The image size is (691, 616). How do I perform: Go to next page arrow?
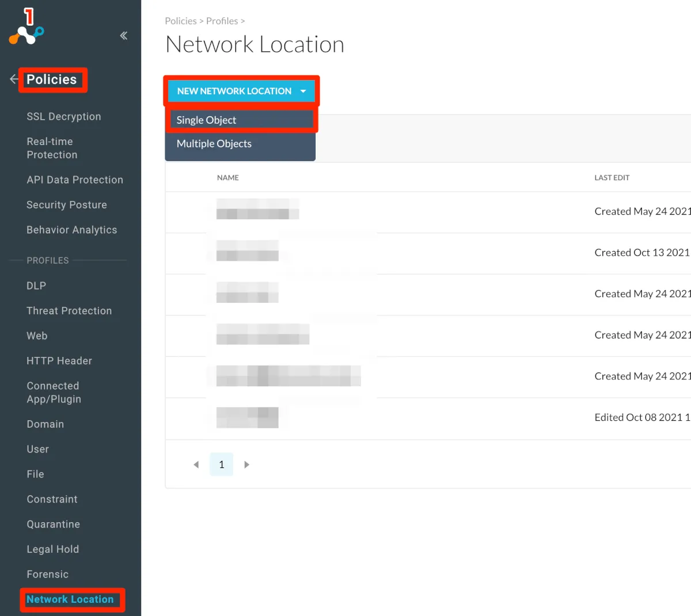[x=246, y=465]
